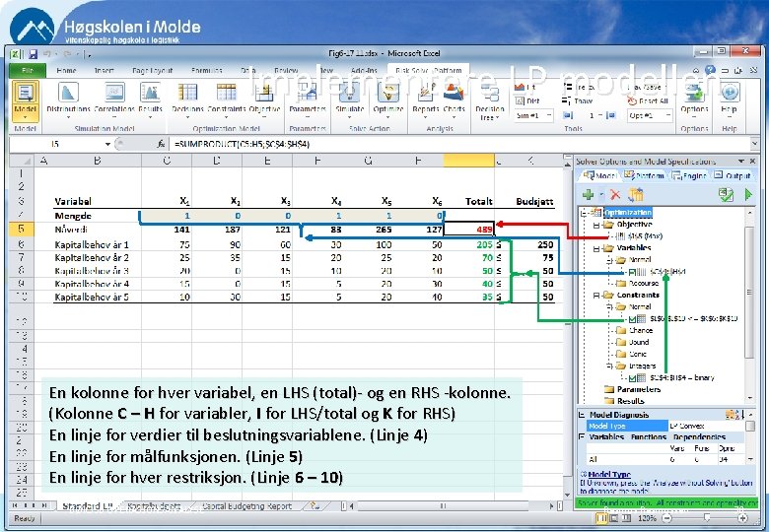Open the Opt #1 dropdown

(667, 115)
